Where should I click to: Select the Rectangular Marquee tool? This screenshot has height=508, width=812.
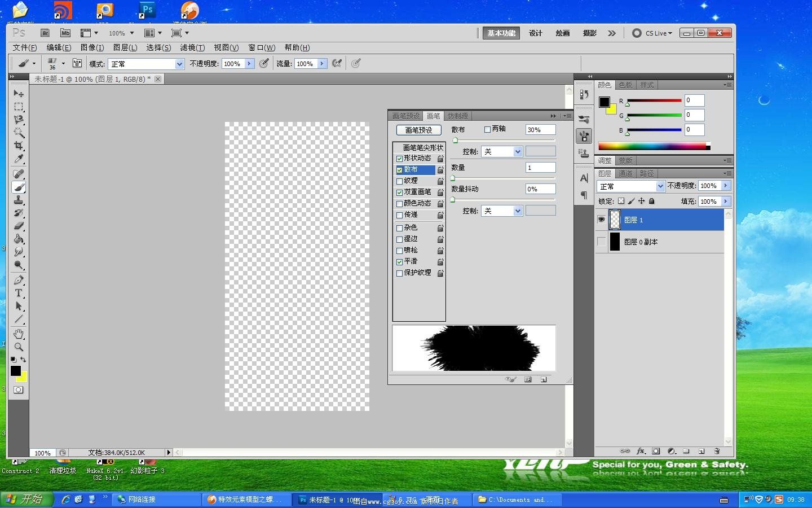[19, 107]
